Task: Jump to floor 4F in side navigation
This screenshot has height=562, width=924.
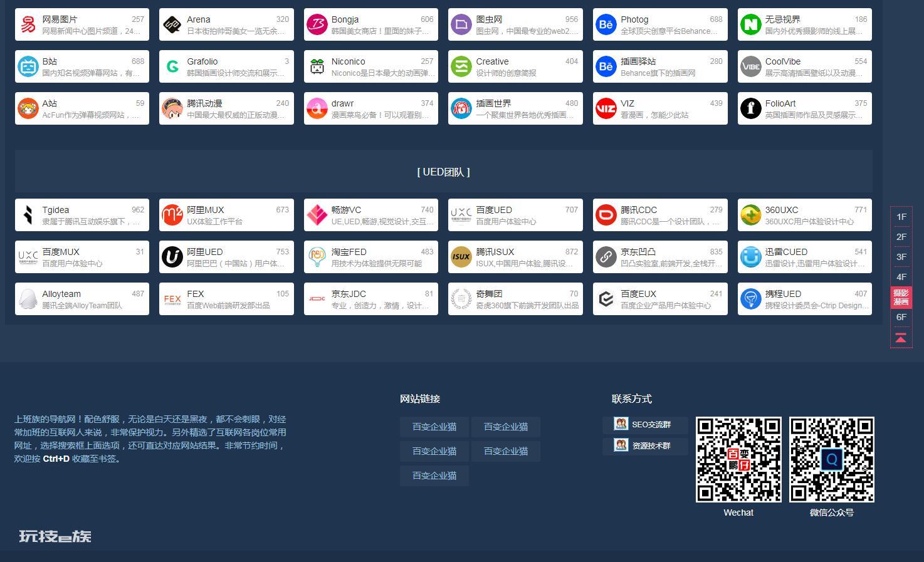Action: pos(901,277)
